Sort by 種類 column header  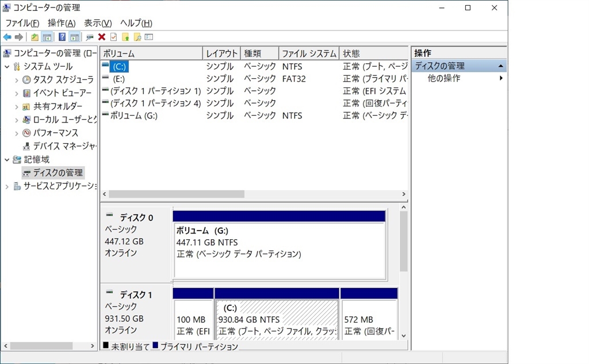(260, 53)
